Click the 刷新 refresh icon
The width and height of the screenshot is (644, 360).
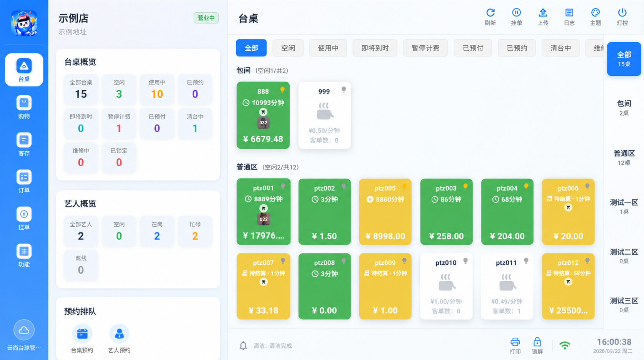(x=490, y=13)
